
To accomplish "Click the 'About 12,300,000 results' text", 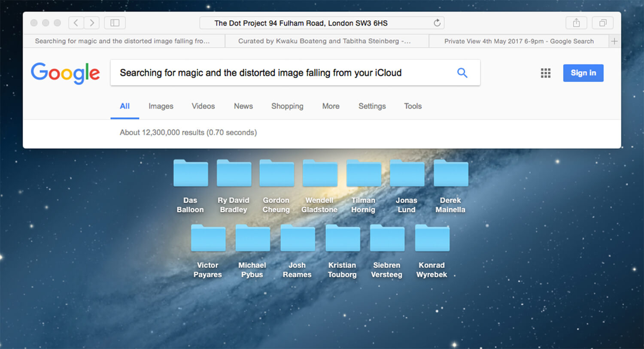I will pyautogui.click(x=188, y=133).
